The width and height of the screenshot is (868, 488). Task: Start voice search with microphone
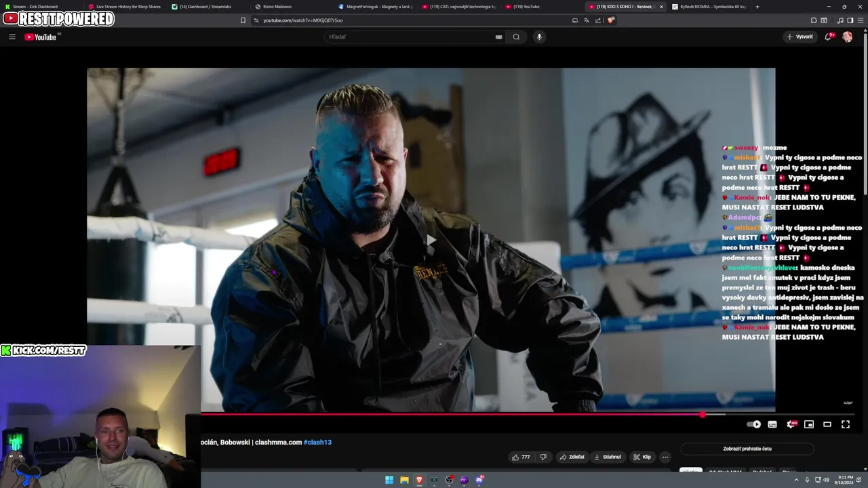pos(539,37)
